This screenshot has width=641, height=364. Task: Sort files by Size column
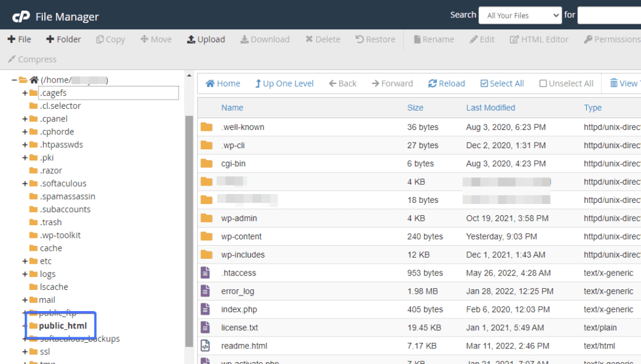tap(415, 108)
